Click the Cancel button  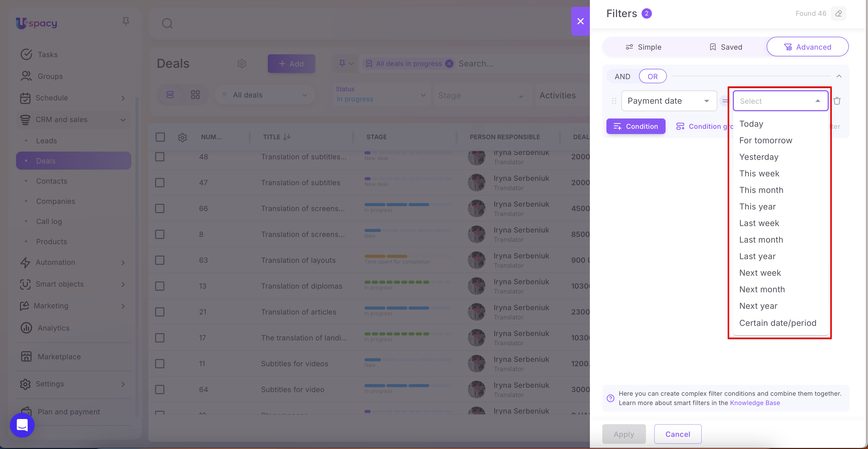click(x=677, y=434)
